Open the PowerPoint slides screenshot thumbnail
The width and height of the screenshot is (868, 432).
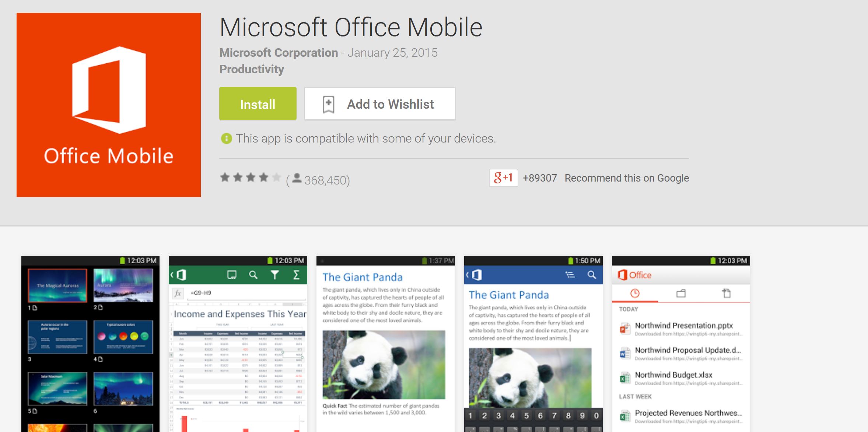tap(90, 344)
